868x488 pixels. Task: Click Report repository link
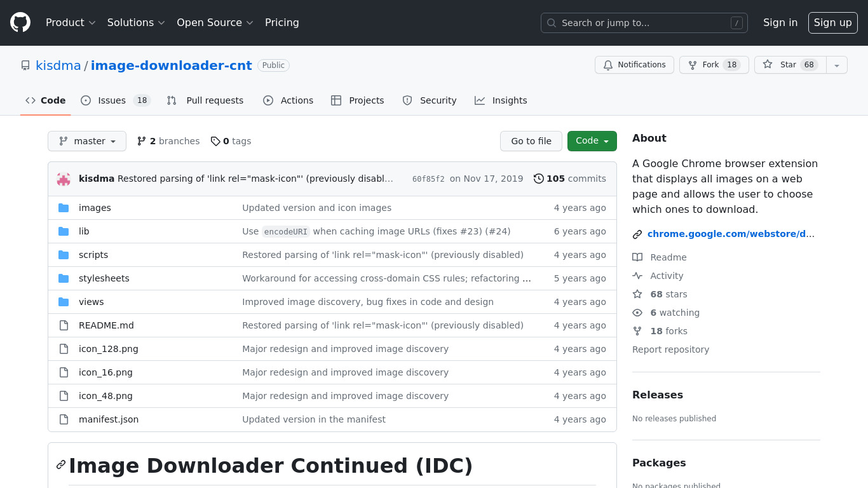pyautogui.click(x=670, y=349)
